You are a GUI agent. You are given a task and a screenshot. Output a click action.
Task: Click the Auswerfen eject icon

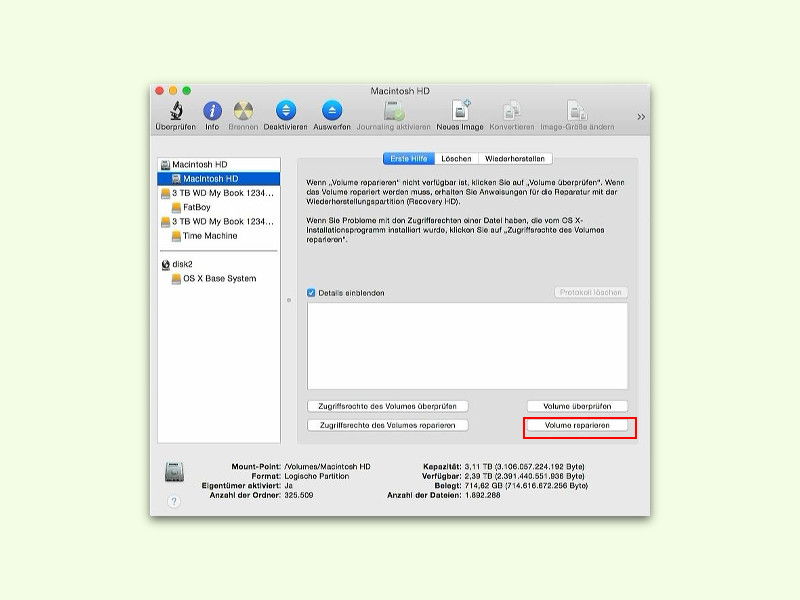coord(332,111)
